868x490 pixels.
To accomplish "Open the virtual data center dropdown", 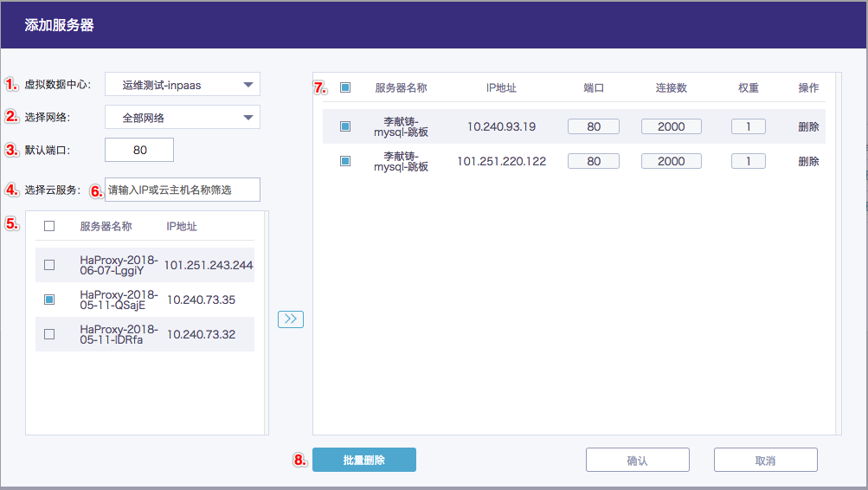I will pyautogui.click(x=182, y=84).
